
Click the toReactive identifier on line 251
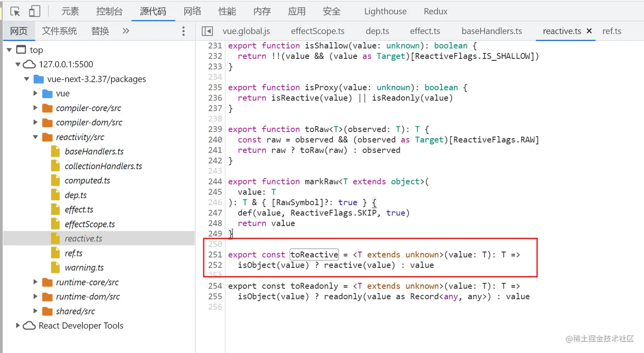point(314,255)
